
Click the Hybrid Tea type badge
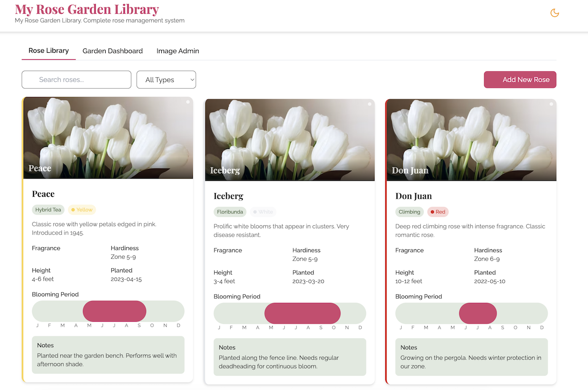48,209
